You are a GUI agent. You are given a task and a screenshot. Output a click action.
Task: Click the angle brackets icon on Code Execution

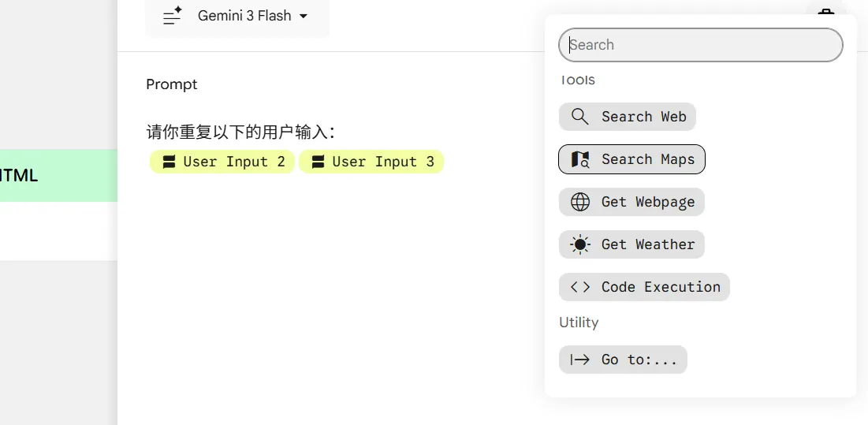click(580, 287)
